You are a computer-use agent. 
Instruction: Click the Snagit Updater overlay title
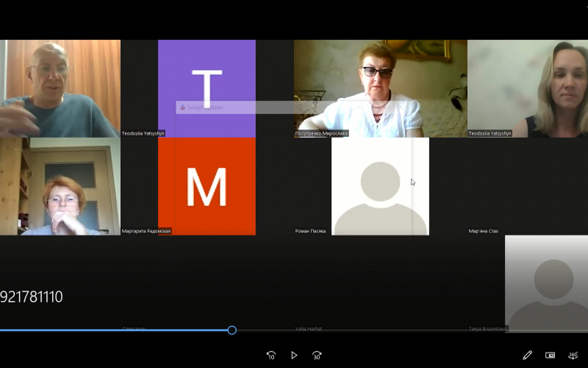206,107
